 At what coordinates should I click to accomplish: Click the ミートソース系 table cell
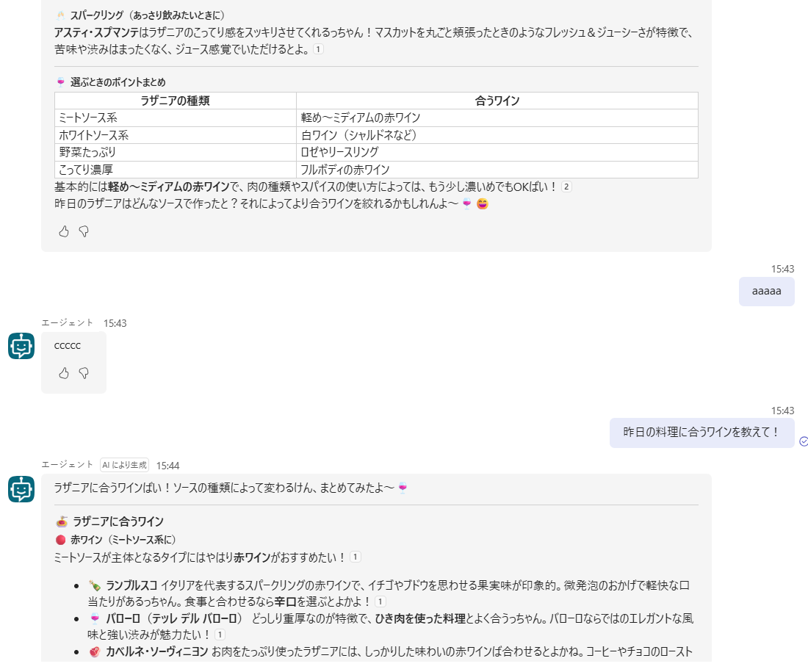(176, 118)
